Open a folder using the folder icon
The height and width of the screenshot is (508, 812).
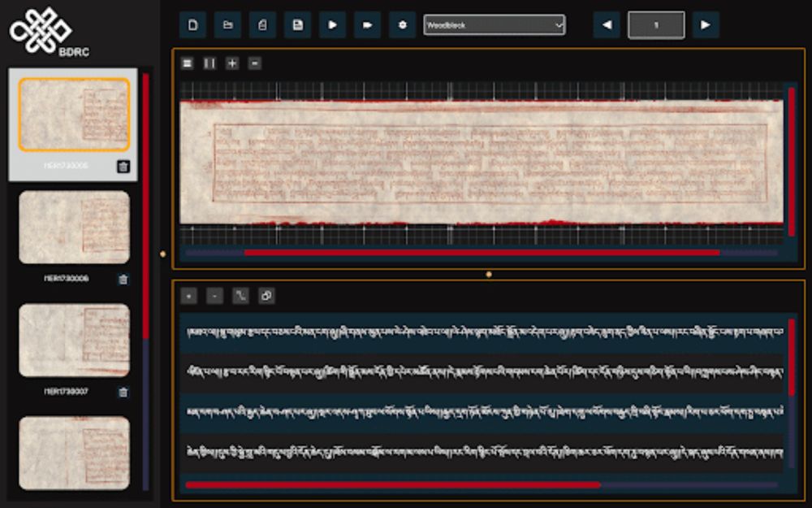click(228, 25)
